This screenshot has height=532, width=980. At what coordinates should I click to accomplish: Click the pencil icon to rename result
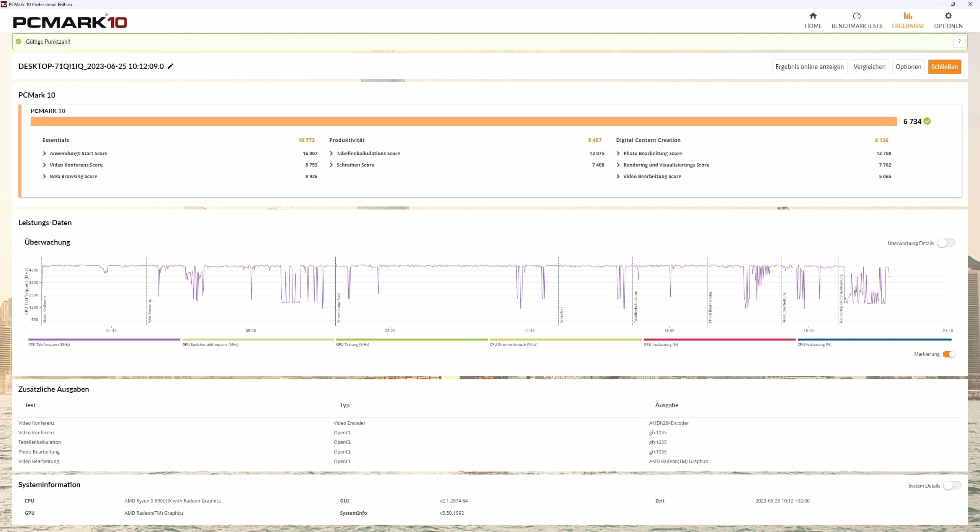[171, 66]
